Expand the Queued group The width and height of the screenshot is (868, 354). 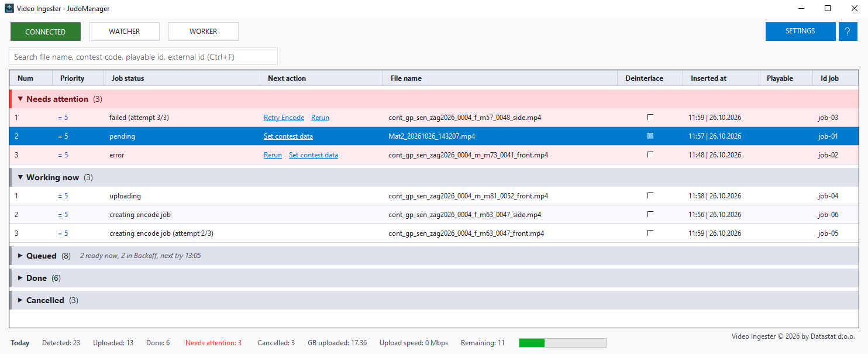(20, 256)
